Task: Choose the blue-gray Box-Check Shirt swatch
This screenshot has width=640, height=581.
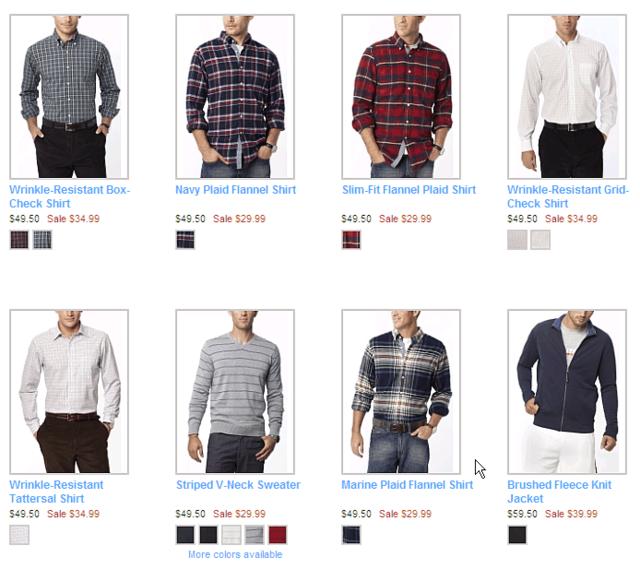Action: [x=42, y=240]
